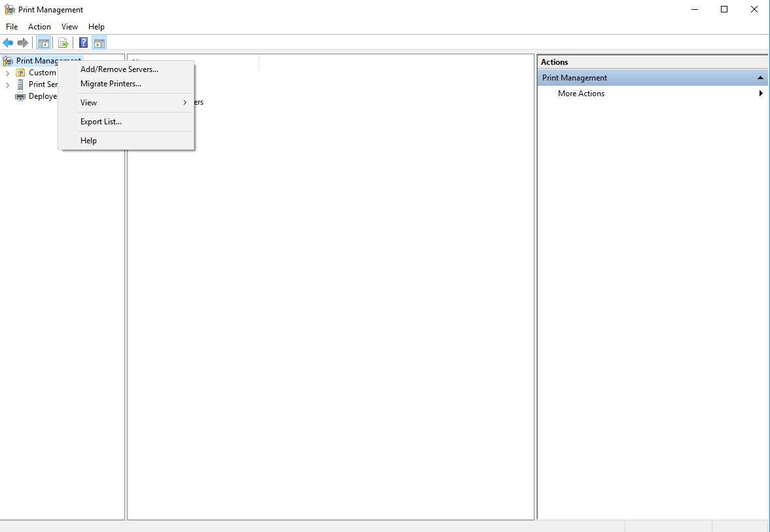Select the Print Ser tree item label
The width and height of the screenshot is (770, 532).
coord(43,84)
